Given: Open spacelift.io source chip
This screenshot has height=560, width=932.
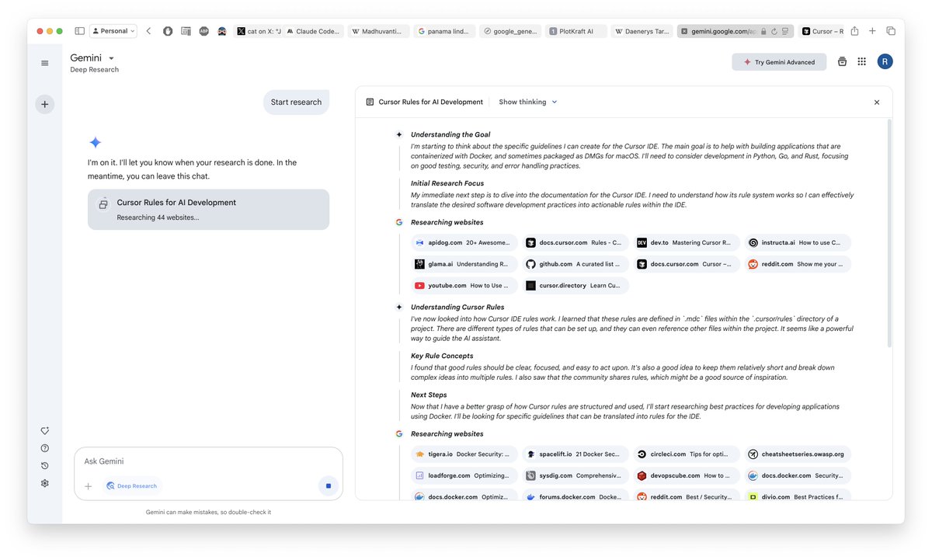Looking at the screenshot, I should [575, 454].
